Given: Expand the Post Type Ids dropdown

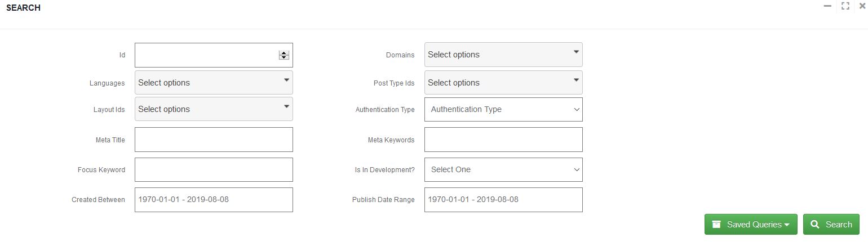Looking at the screenshot, I should click(x=503, y=82).
